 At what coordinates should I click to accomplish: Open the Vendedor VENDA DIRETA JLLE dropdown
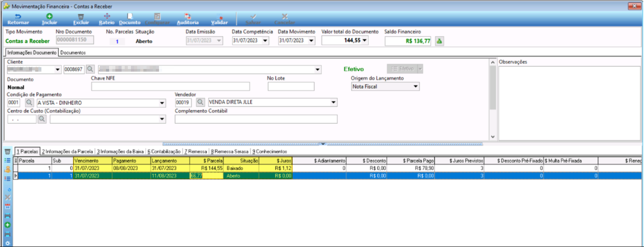(x=334, y=103)
